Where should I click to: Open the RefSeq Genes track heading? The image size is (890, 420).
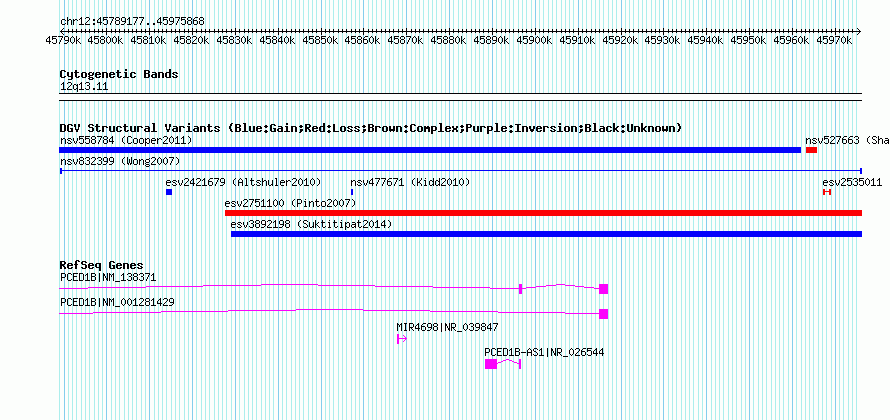click(102, 265)
